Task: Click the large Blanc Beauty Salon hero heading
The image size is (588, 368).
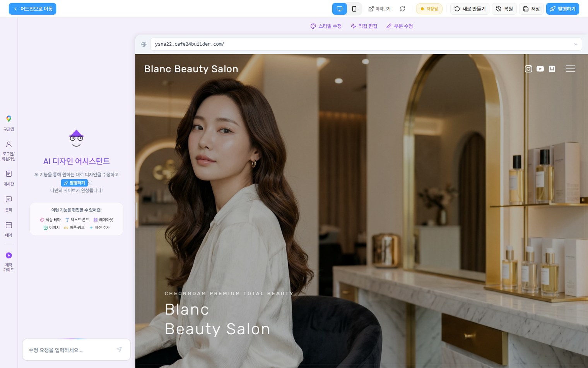Action: pyautogui.click(x=217, y=319)
